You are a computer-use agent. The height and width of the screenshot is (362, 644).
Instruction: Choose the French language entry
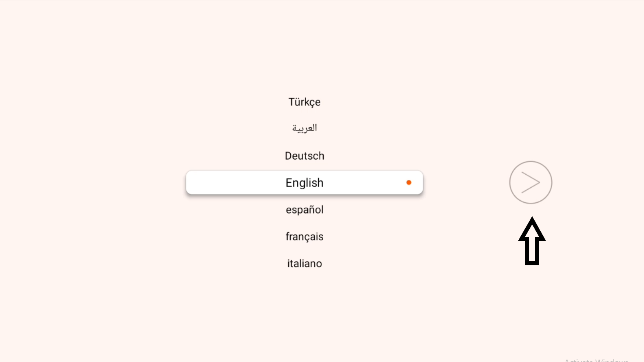coord(305,237)
